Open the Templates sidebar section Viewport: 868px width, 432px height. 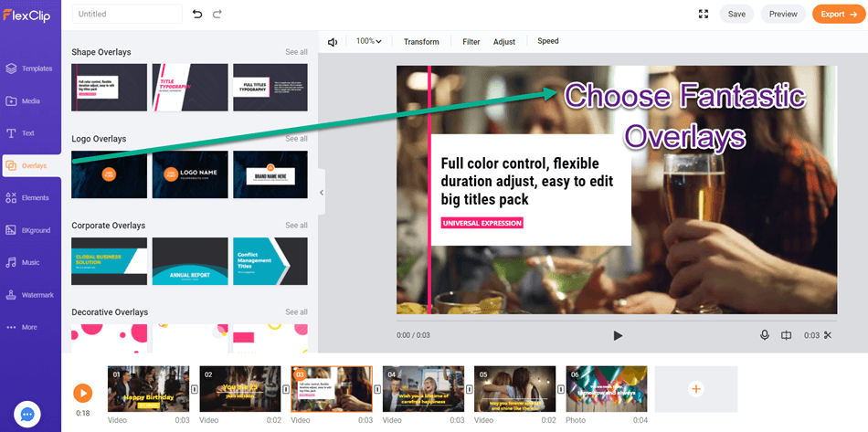point(30,68)
